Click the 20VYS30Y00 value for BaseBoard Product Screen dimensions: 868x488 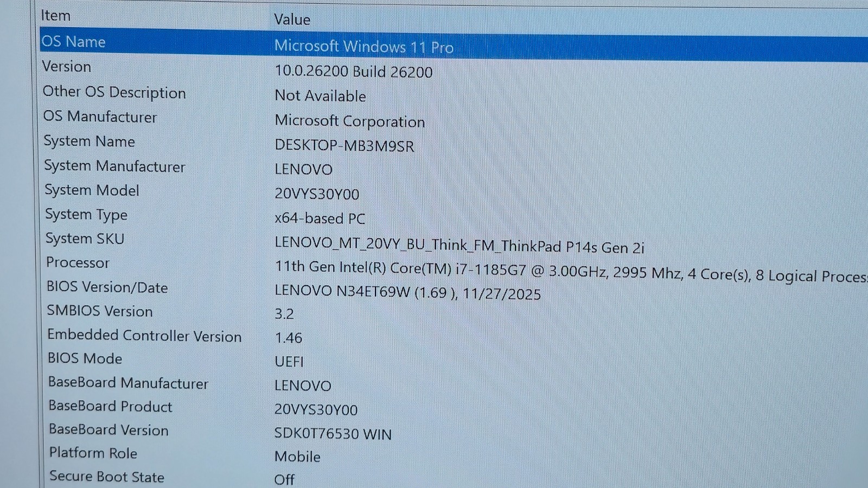point(316,409)
